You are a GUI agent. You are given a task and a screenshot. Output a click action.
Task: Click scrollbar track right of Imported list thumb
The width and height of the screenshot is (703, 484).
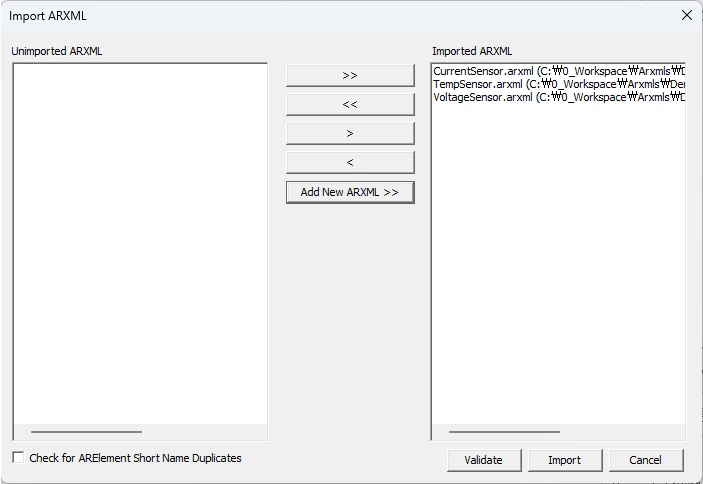(622, 432)
